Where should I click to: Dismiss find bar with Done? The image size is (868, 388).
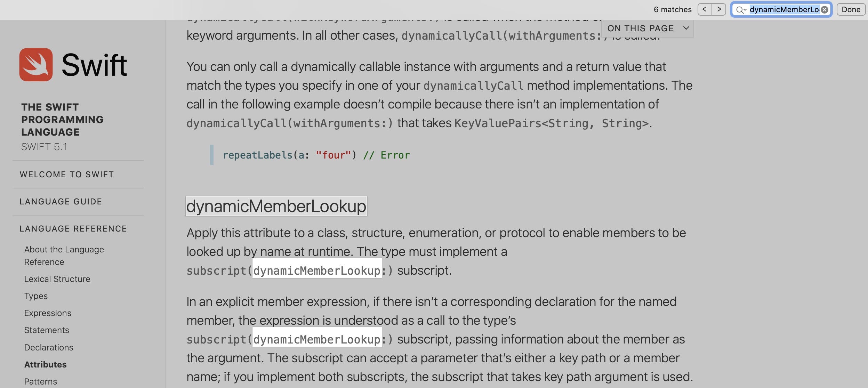pos(851,9)
